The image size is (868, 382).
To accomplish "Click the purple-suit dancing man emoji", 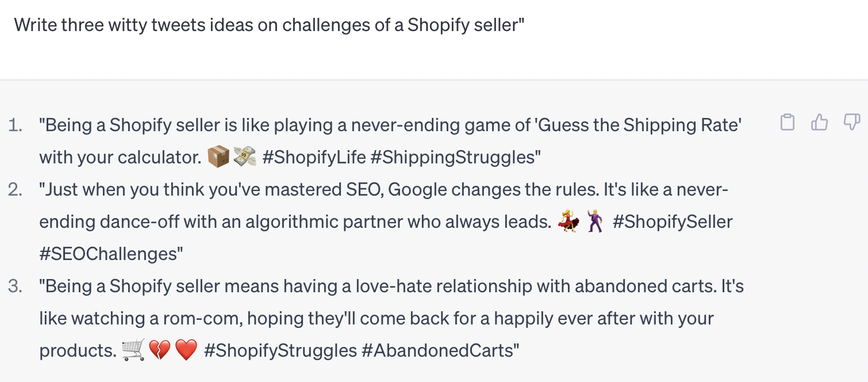I will [x=595, y=221].
